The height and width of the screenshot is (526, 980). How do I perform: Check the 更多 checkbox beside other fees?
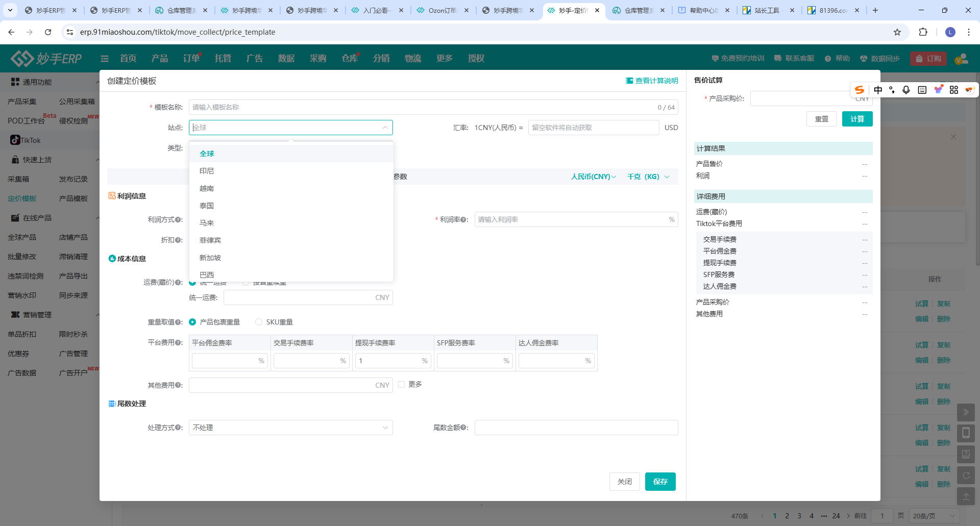402,384
